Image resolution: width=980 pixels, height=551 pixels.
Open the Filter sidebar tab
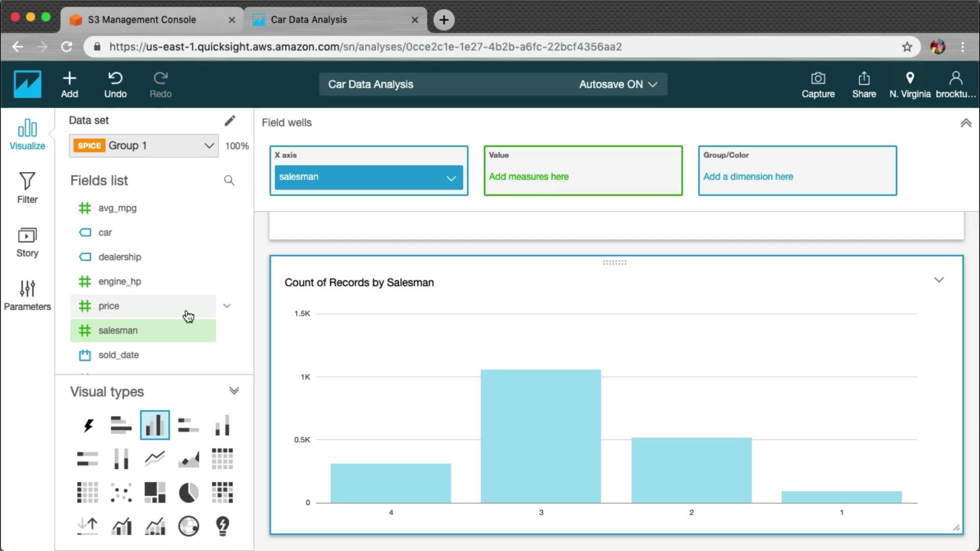point(27,187)
